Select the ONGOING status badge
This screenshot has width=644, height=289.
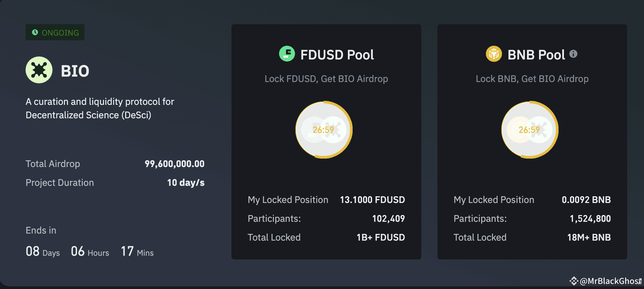(55, 32)
